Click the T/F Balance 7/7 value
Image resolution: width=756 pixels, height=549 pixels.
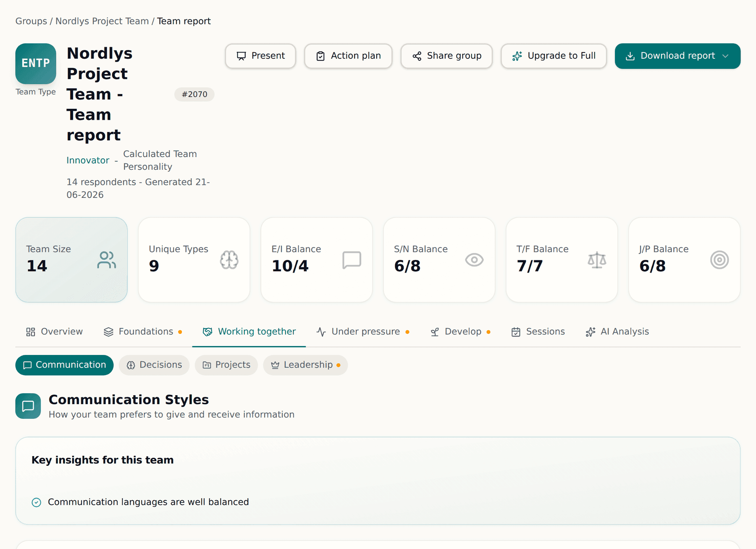[x=530, y=266]
